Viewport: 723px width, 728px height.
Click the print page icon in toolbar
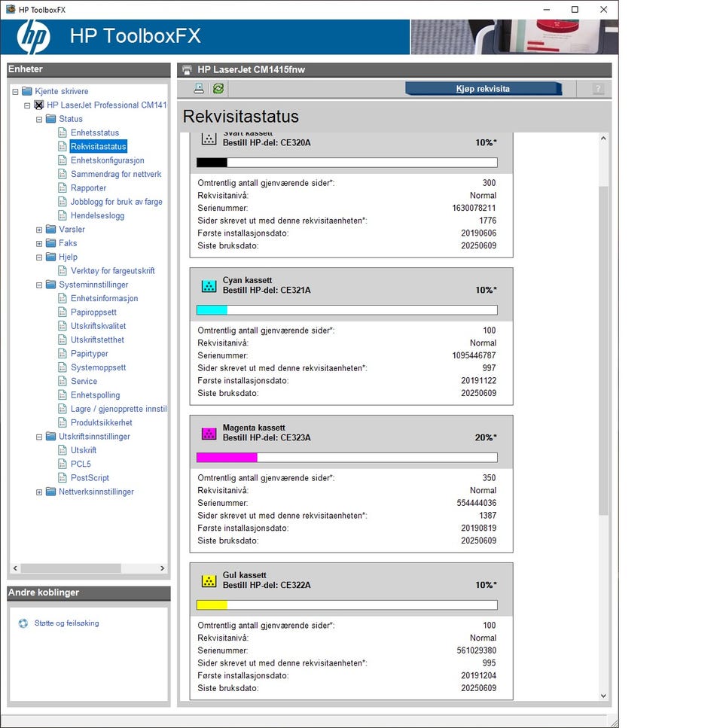pyautogui.click(x=199, y=88)
